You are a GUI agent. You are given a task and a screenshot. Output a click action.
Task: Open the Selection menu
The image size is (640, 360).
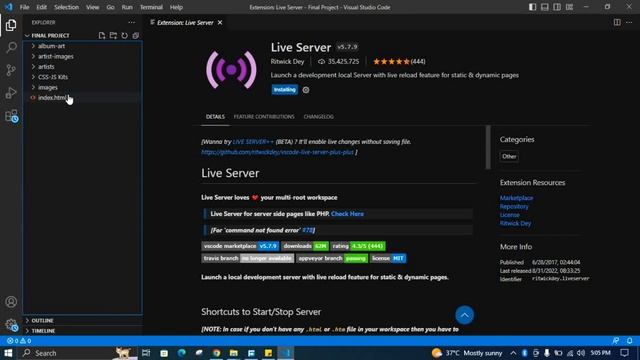(x=66, y=7)
